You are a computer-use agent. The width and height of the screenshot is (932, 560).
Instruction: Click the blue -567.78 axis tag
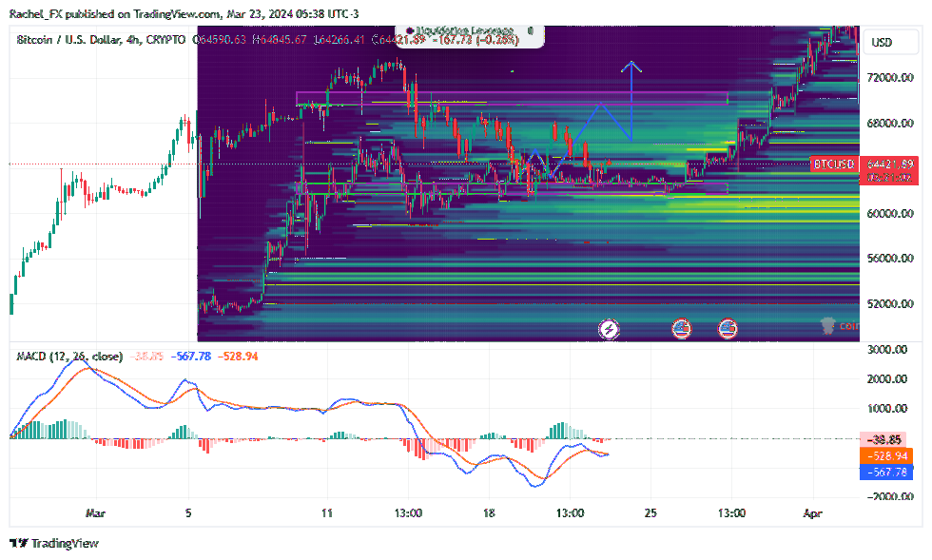click(x=886, y=472)
